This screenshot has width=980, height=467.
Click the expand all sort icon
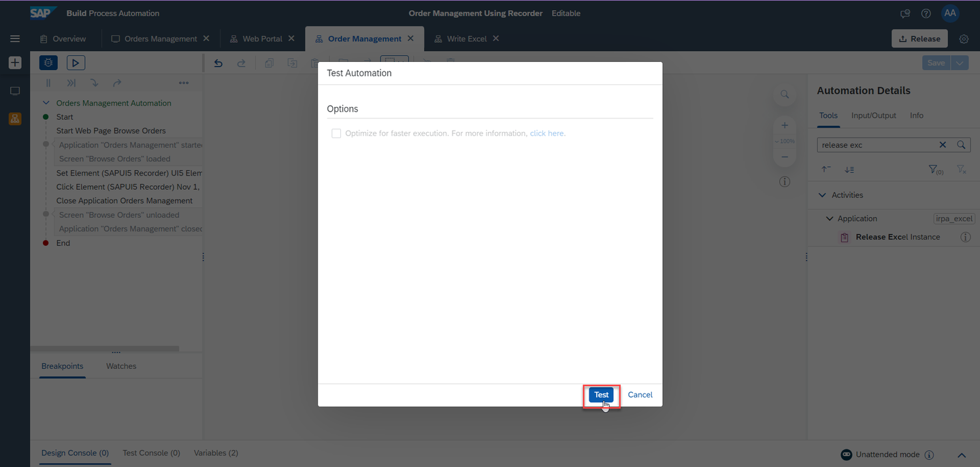point(849,170)
